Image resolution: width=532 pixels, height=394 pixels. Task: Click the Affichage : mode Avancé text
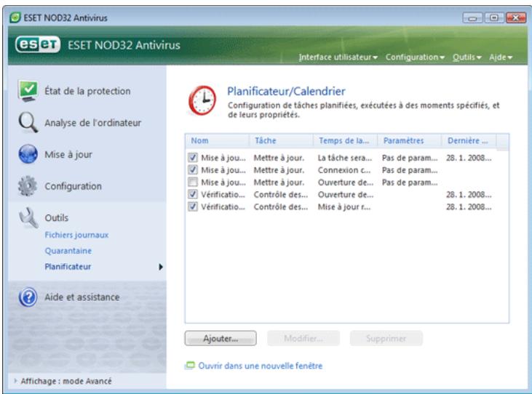66,381
